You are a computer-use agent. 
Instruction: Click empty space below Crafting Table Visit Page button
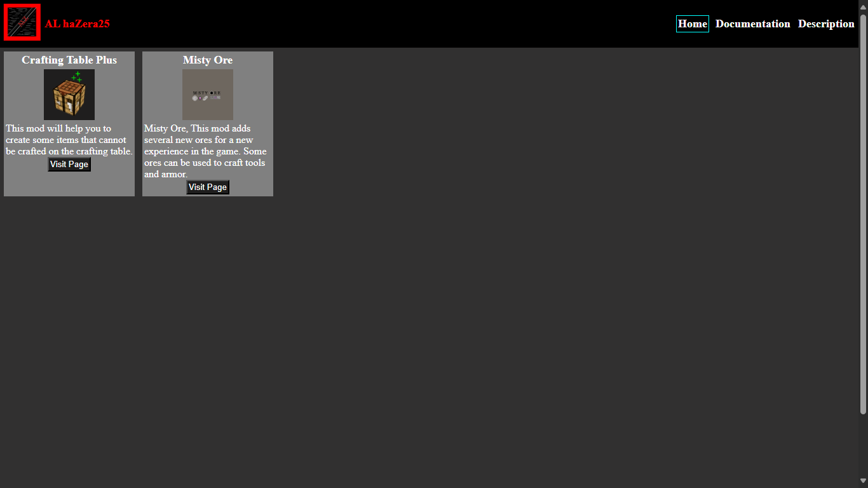click(69, 184)
